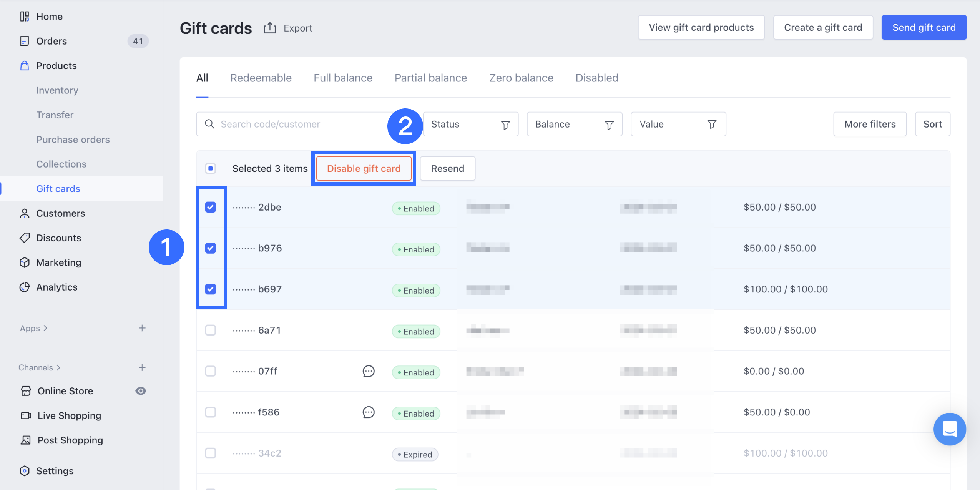Click the Analytics pie chart icon
The width and height of the screenshot is (980, 490).
(x=25, y=287)
